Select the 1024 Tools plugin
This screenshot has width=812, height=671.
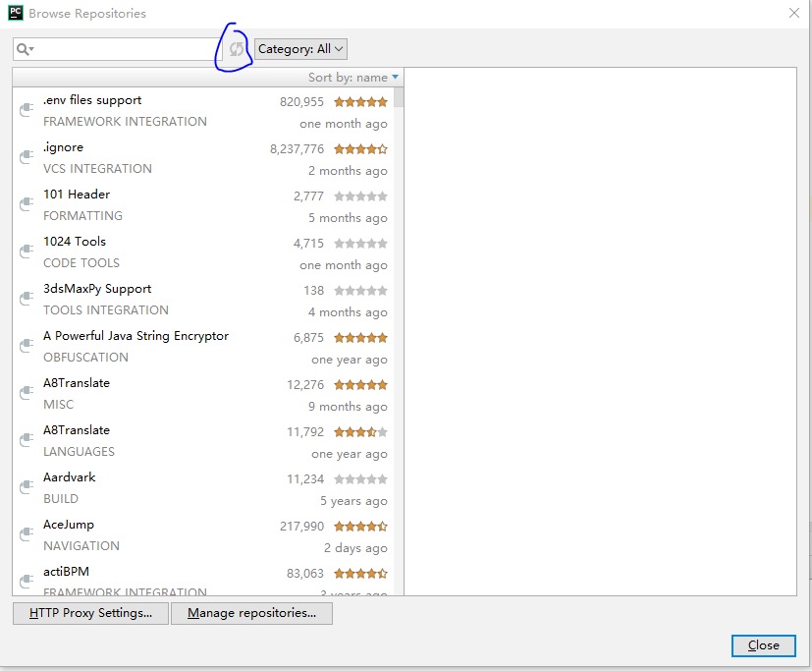203,252
